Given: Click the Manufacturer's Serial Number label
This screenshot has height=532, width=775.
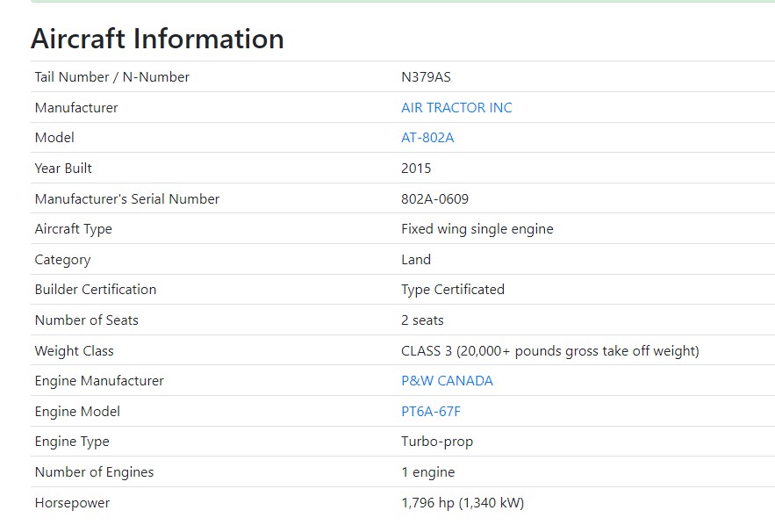Looking at the screenshot, I should pyautogui.click(x=127, y=199).
